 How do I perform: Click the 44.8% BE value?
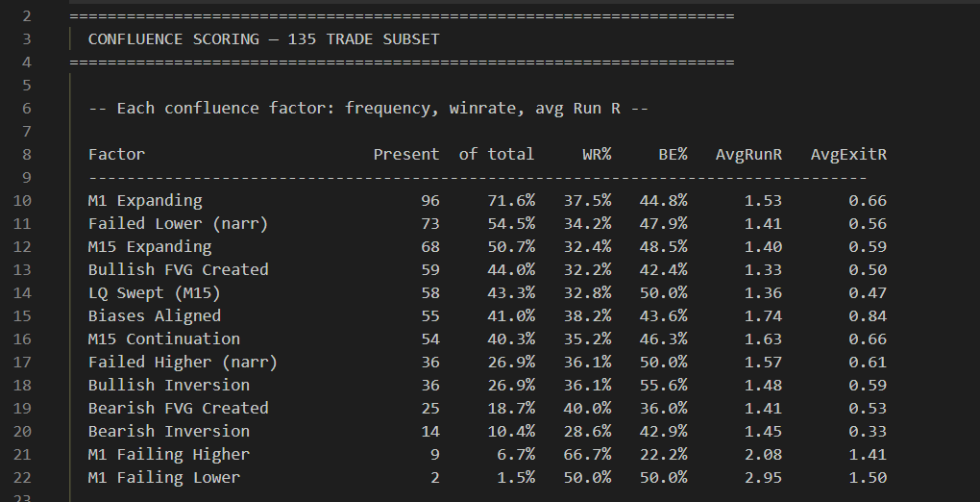coord(663,201)
